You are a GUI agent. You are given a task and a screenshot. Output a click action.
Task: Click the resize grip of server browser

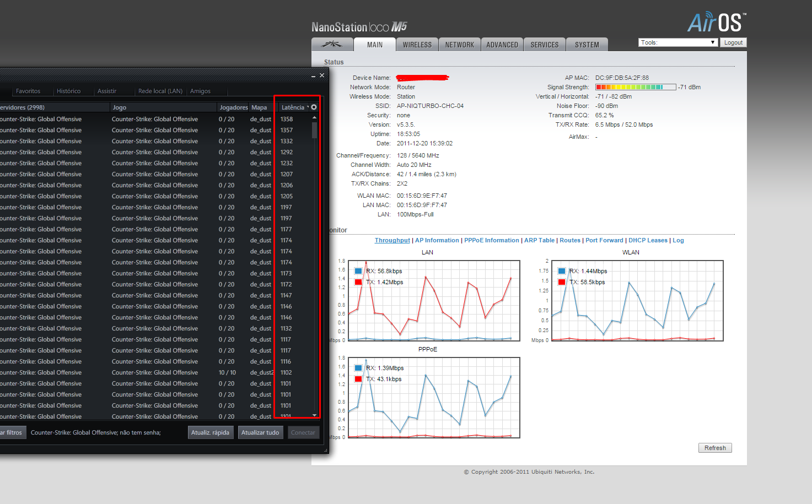pos(325,450)
